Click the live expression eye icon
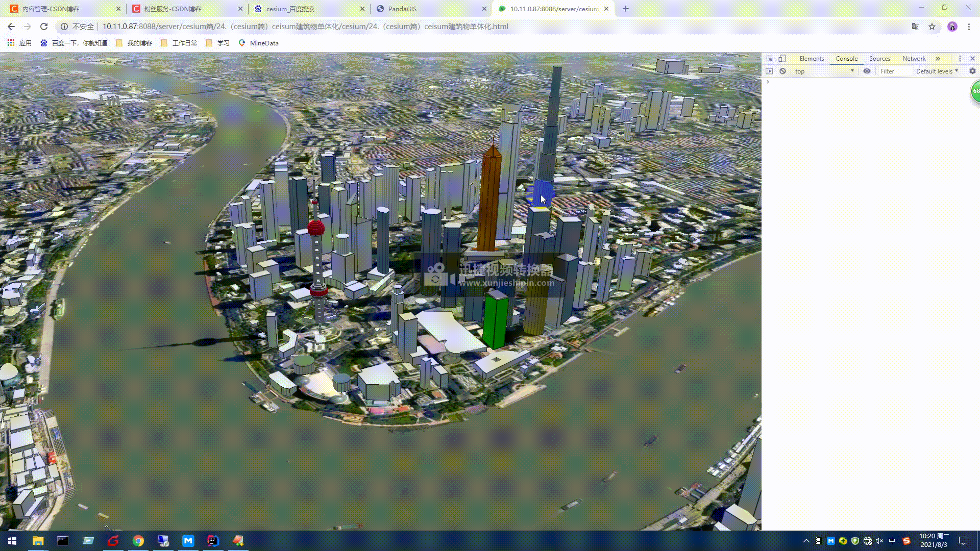 point(867,71)
